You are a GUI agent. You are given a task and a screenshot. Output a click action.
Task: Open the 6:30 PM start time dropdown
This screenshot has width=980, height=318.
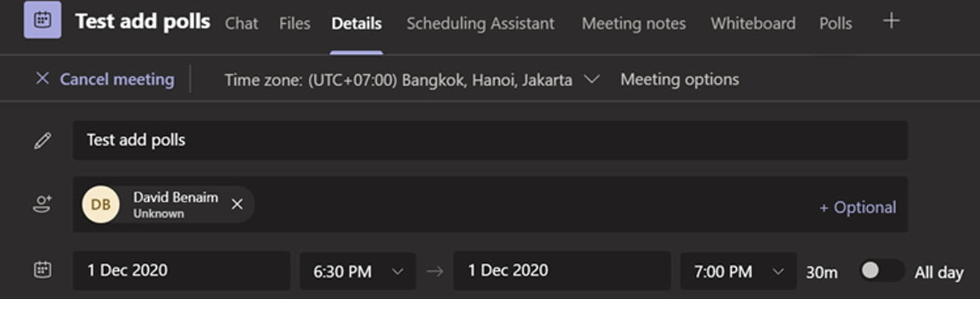(x=398, y=271)
